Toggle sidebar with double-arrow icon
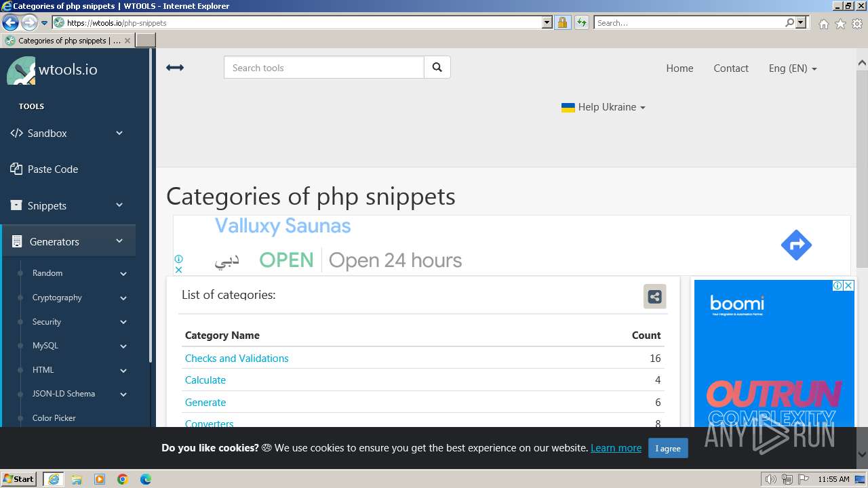The height and width of the screenshot is (488, 868). pyautogui.click(x=175, y=68)
